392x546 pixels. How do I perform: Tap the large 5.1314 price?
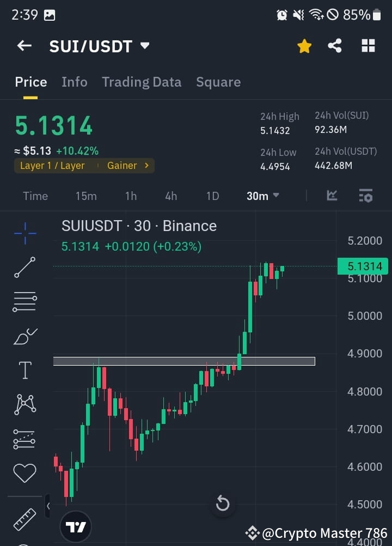click(x=54, y=125)
